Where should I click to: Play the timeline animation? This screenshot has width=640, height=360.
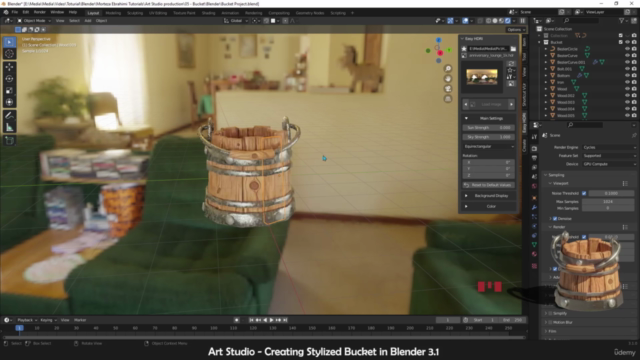[x=271, y=320]
